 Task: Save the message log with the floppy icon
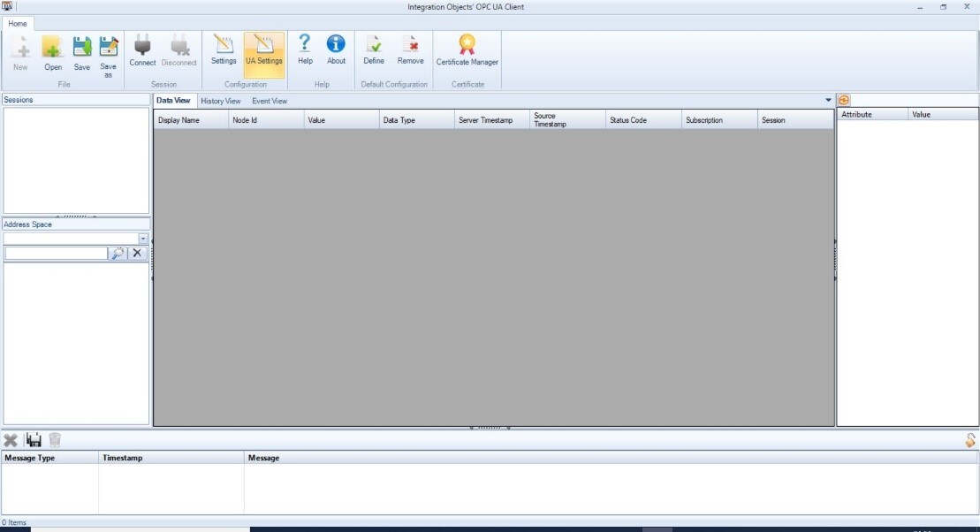(34, 439)
